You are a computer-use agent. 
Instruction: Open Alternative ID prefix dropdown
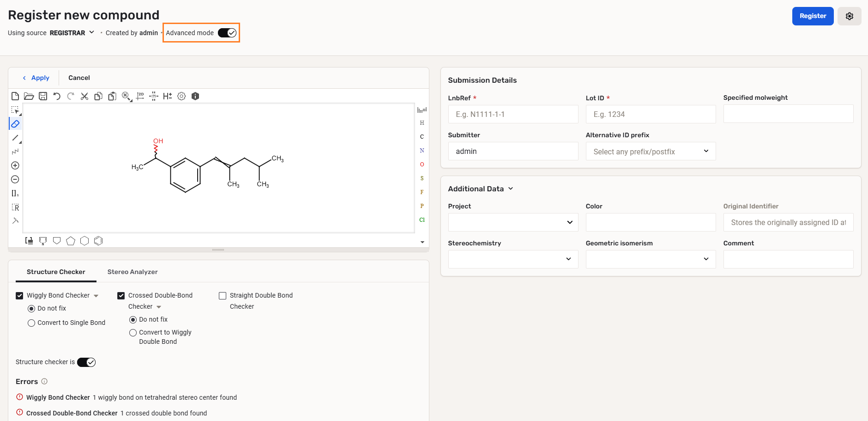[x=650, y=152]
